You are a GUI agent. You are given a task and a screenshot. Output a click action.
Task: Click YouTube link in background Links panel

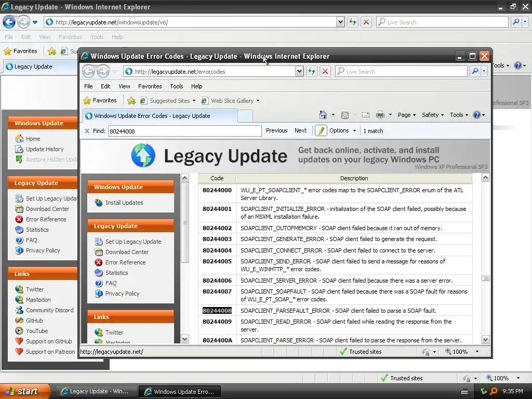click(x=37, y=331)
